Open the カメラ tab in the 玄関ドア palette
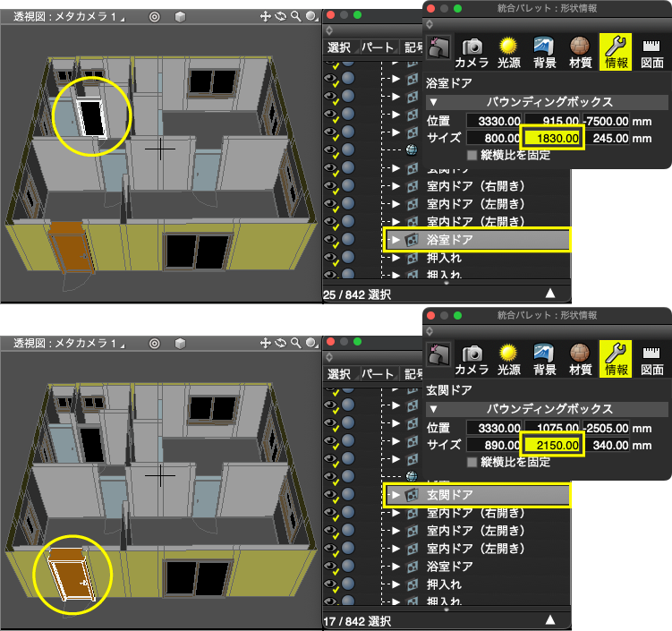672x631 pixels. pos(472,359)
